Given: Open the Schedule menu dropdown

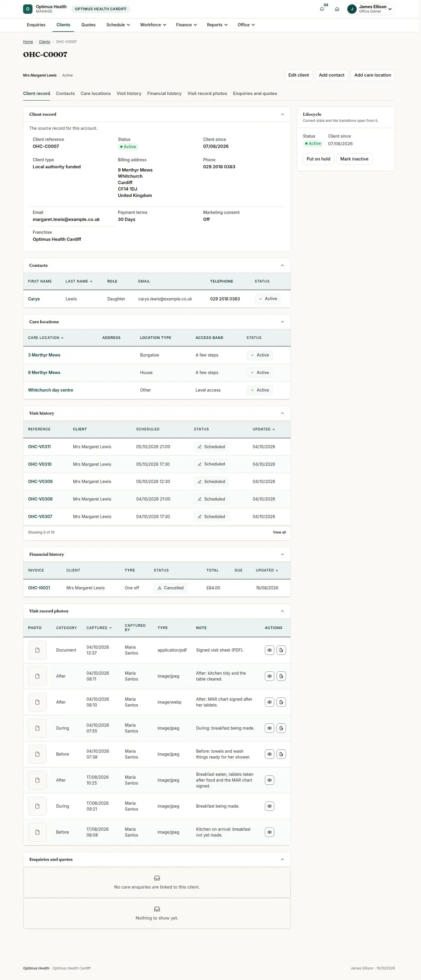Looking at the screenshot, I should tap(118, 25).
